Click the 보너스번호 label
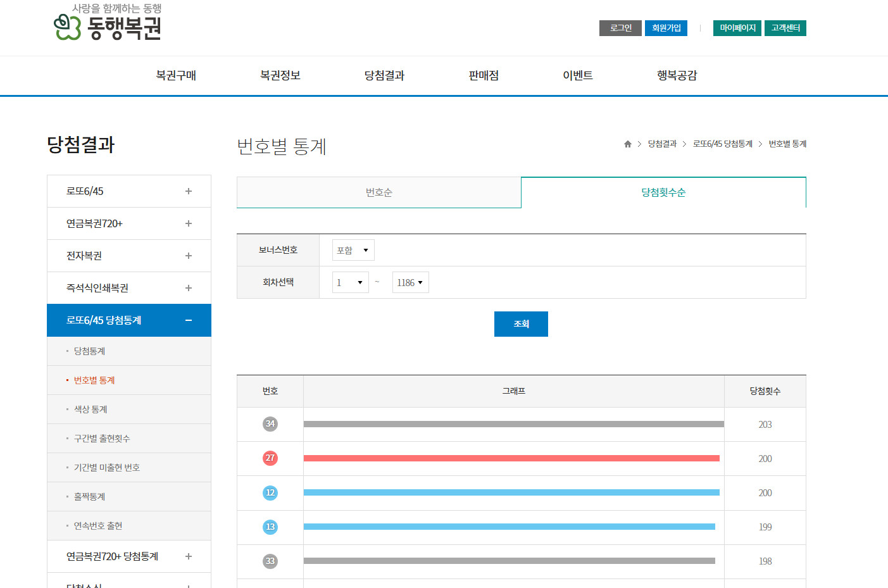 278,250
